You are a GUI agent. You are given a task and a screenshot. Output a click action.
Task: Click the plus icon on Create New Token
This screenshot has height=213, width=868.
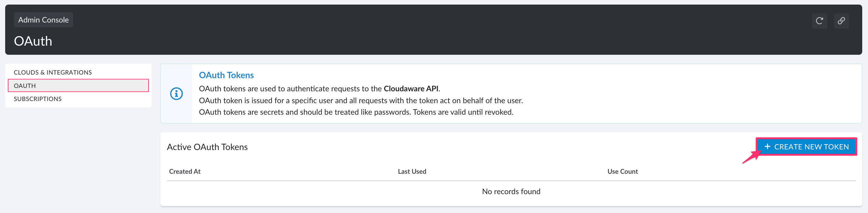(x=767, y=146)
